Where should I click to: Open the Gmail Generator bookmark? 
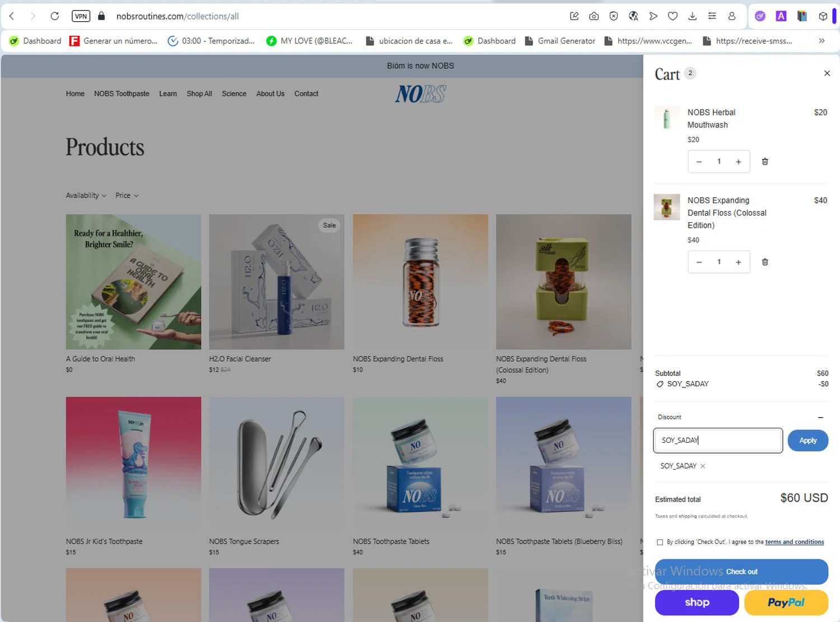(x=560, y=41)
